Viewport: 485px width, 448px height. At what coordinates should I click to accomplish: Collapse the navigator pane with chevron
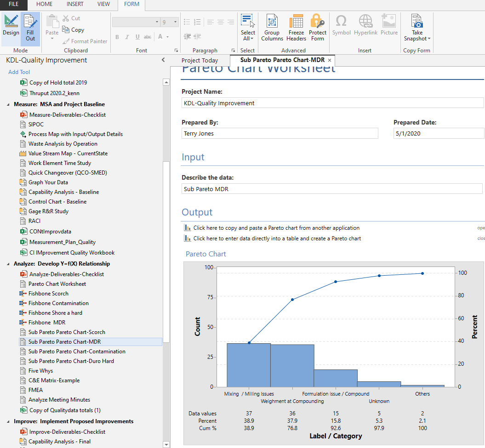tap(163, 60)
